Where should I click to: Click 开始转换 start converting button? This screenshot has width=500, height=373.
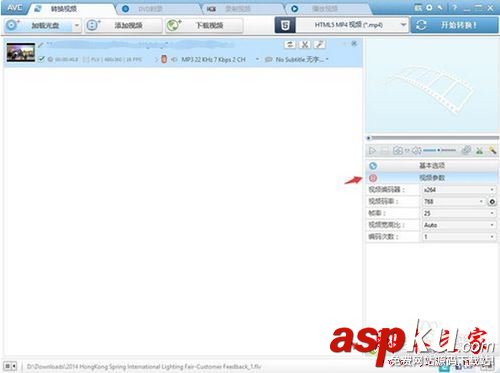[455, 25]
